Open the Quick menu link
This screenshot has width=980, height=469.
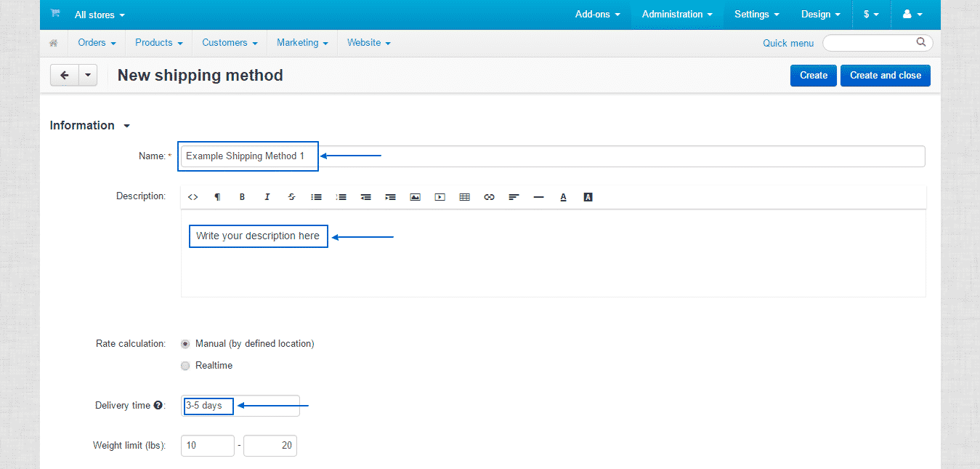click(788, 42)
